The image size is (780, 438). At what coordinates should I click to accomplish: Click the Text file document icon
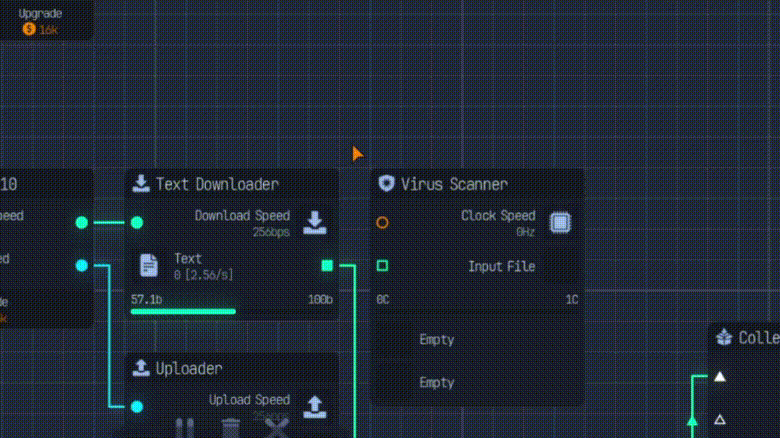(x=149, y=265)
